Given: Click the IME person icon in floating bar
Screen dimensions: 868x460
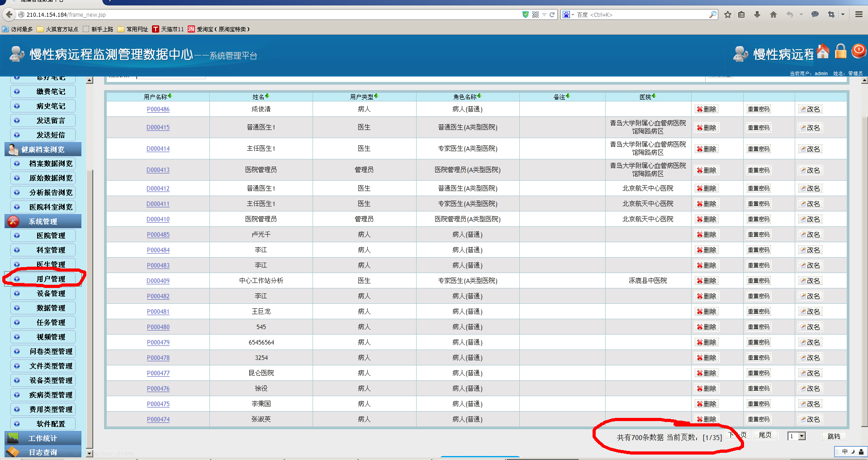Looking at the screenshot, I should (x=861, y=452).
